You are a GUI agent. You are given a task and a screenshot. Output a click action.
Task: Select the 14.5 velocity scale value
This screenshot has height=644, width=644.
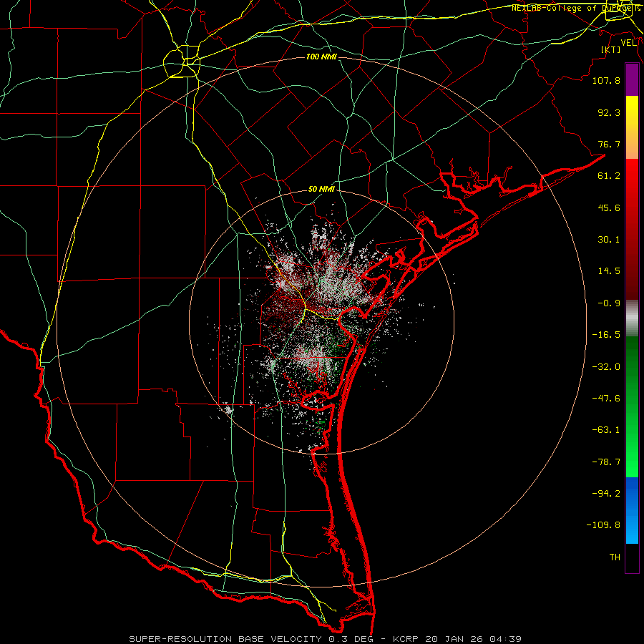[609, 271]
